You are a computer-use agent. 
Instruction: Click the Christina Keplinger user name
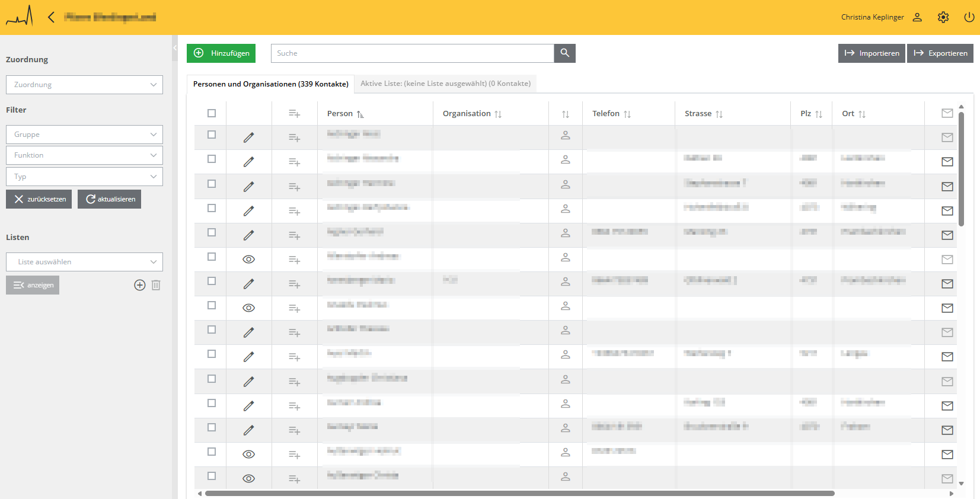coord(872,17)
